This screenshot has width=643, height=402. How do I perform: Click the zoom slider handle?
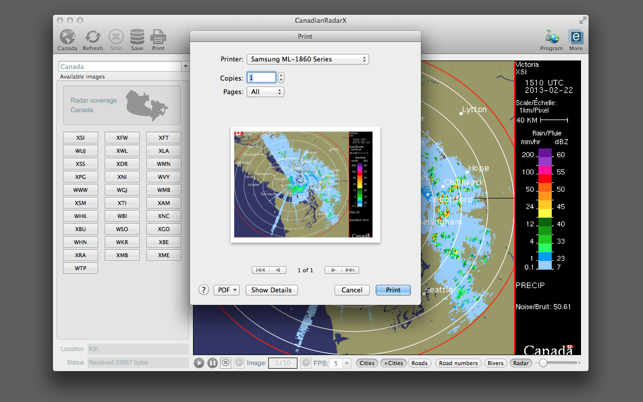(x=543, y=363)
